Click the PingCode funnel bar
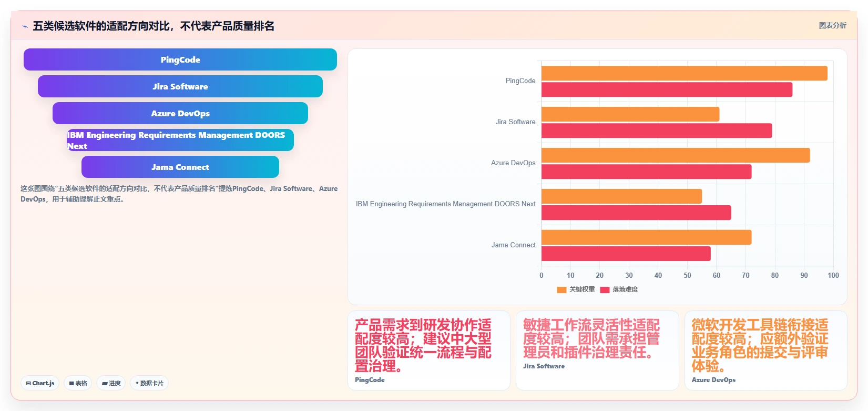 [x=180, y=59]
